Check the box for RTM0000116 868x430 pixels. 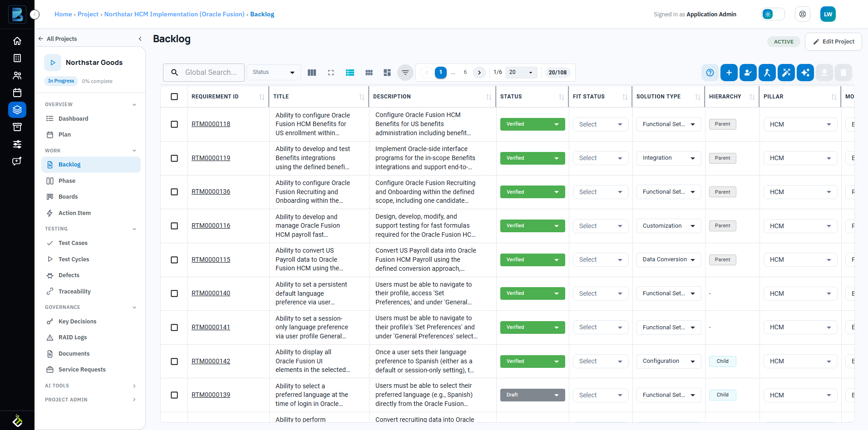174,226
